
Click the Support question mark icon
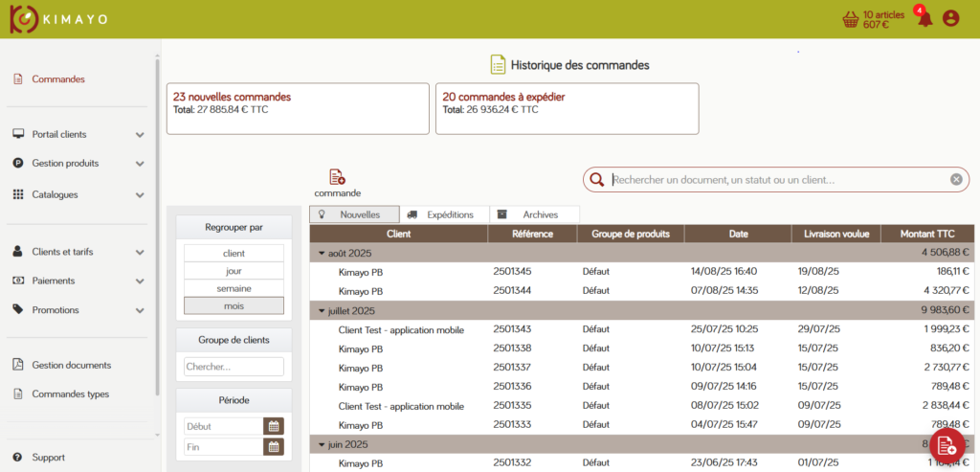(18, 458)
